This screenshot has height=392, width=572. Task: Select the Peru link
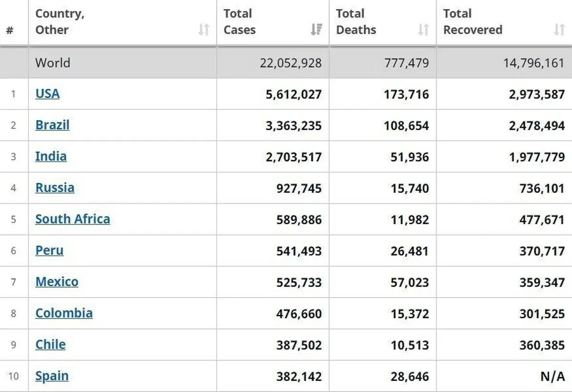[49, 250]
